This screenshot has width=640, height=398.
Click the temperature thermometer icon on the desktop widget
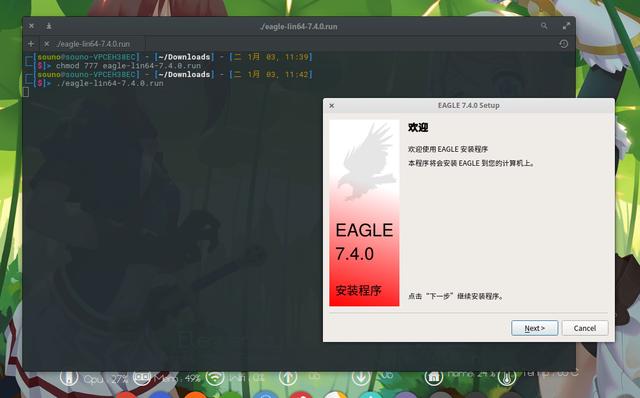click(507, 377)
